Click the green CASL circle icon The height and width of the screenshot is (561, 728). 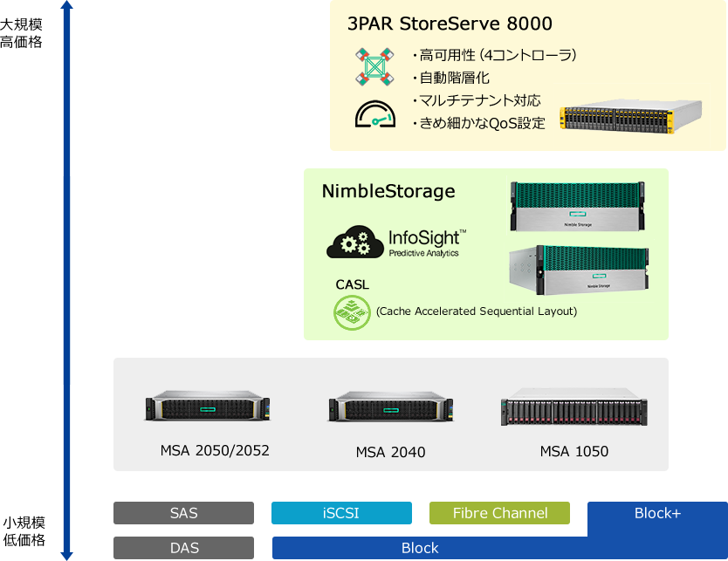coord(352,312)
